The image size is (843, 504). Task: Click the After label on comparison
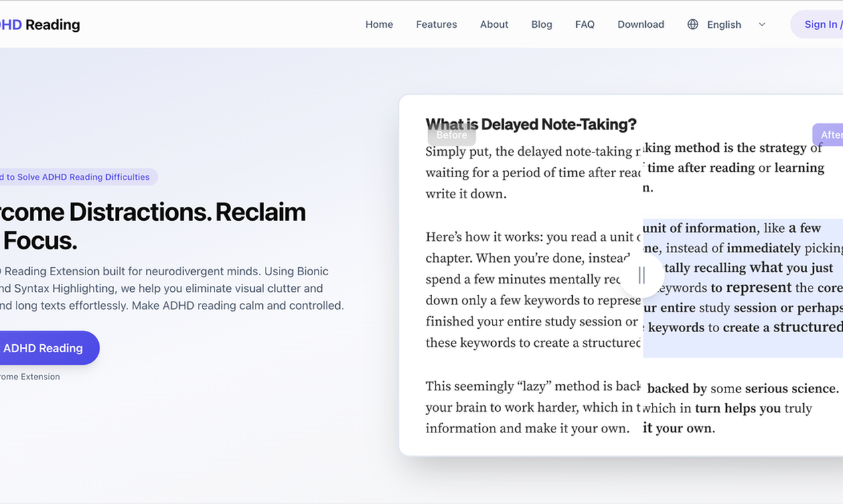(x=829, y=135)
